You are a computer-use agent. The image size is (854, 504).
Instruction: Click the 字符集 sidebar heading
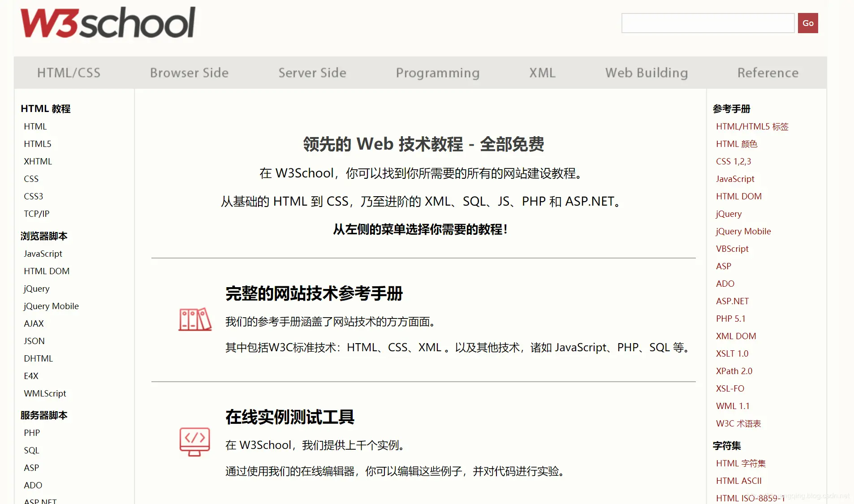tap(727, 446)
